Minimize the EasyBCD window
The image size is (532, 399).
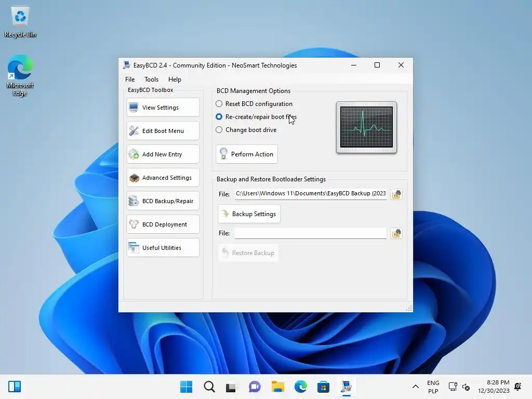[354, 65]
